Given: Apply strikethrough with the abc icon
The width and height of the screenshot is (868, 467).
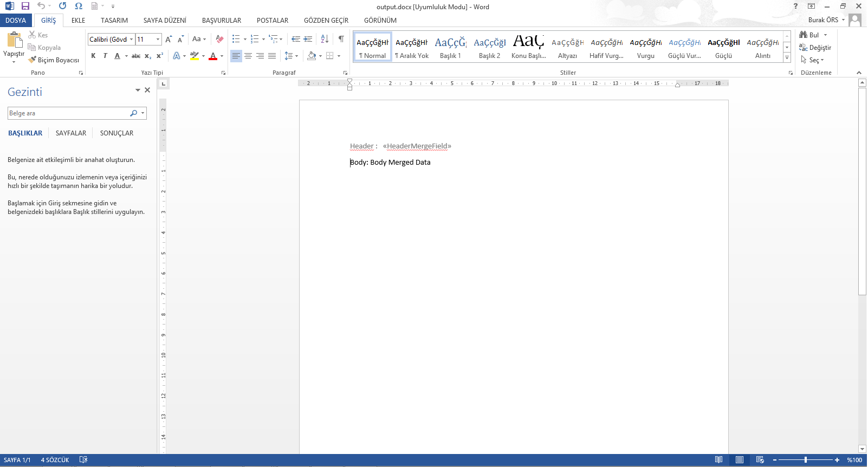Looking at the screenshot, I should (x=136, y=56).
